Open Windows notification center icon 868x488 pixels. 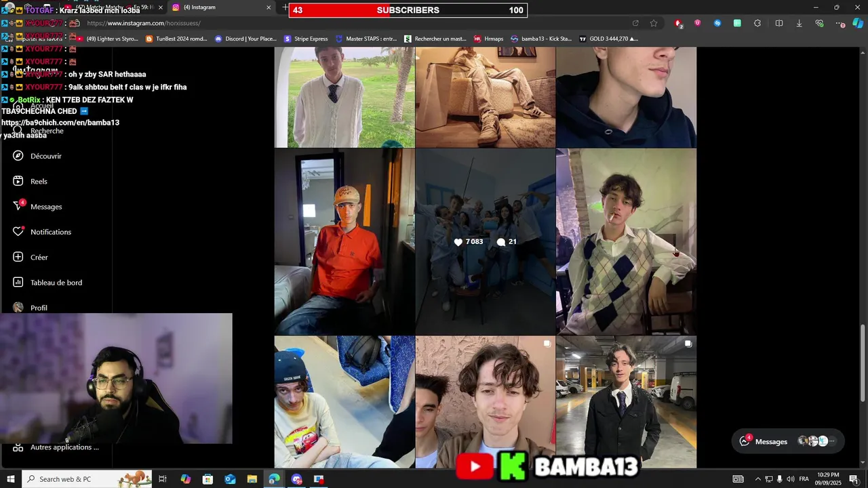point(854,479)
